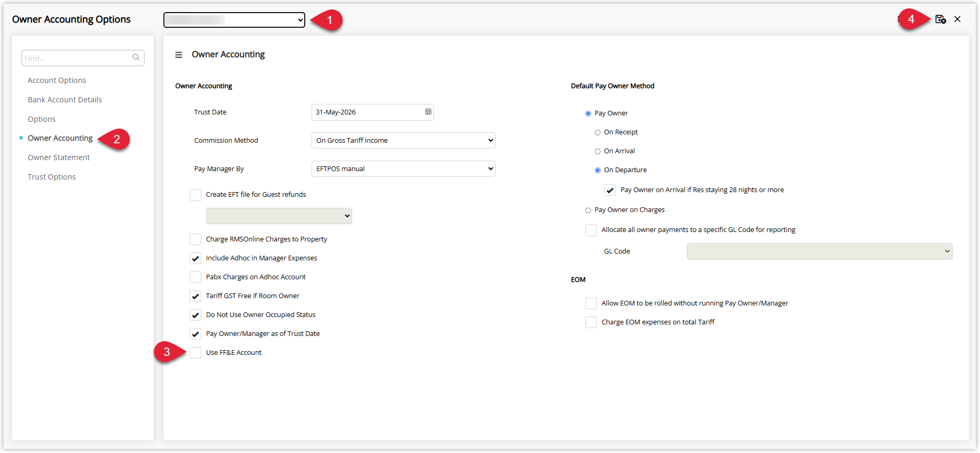Enable Create EFT file for Guest refunds
The image size is (980, 453).
tap(195, 195)
